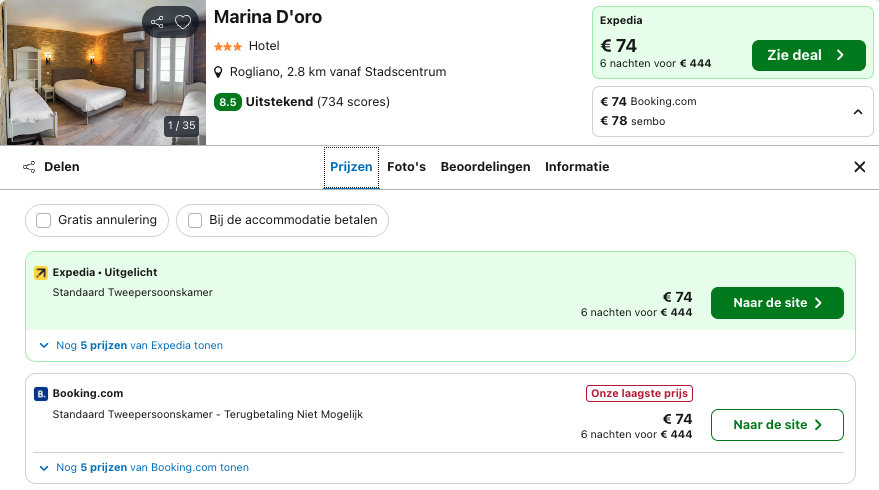Click Naar de site for Booking.com
The height and width of the screenshot is (490, 879).
[777, 425]
